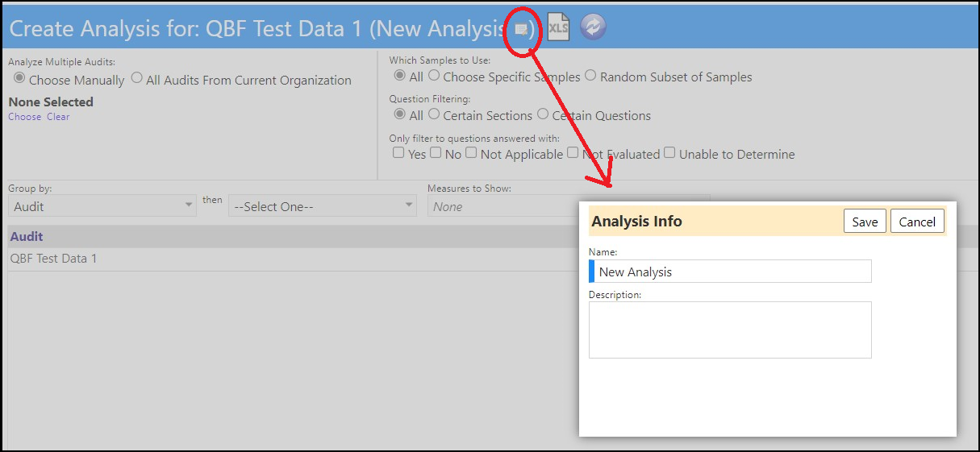Click into the Description text area

tap(730, 330)
